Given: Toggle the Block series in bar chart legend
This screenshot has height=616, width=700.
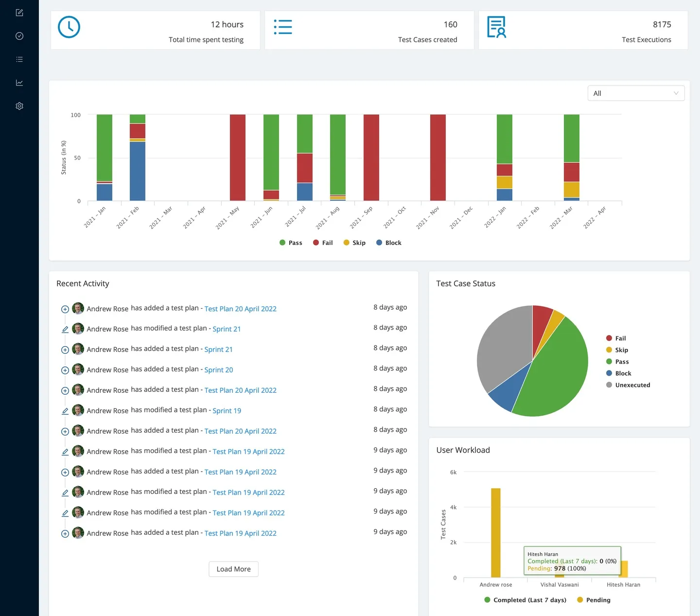Looking at the screenshot, I should tap(388, 243).
